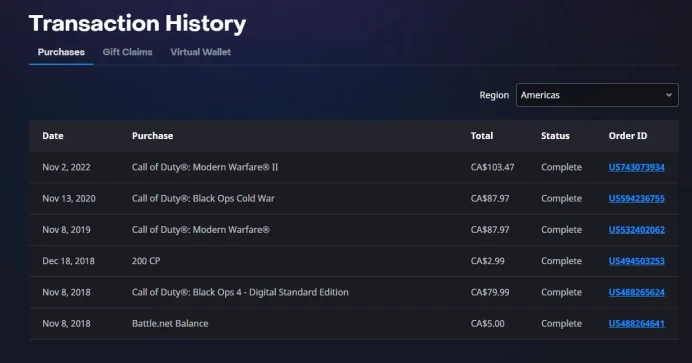The image size is (692, 363).
Task: Click the CA$79.99 total amount
Action: [490, 292]
